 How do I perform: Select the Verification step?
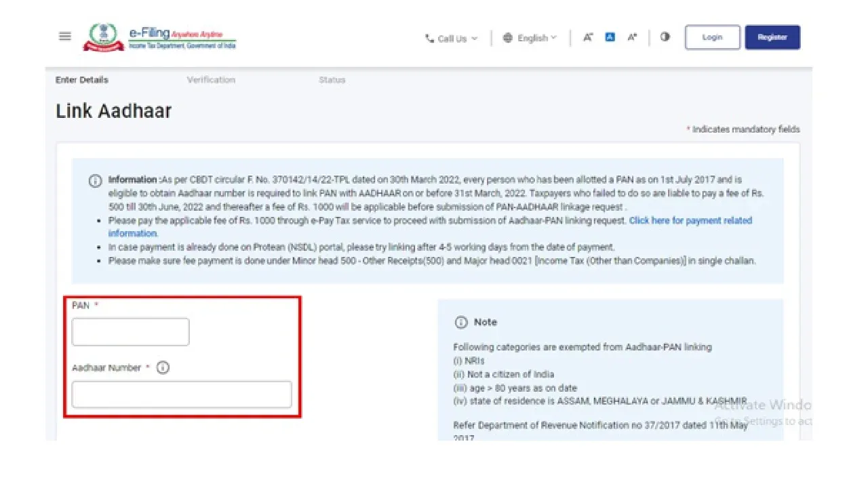[x=211, y=80]
